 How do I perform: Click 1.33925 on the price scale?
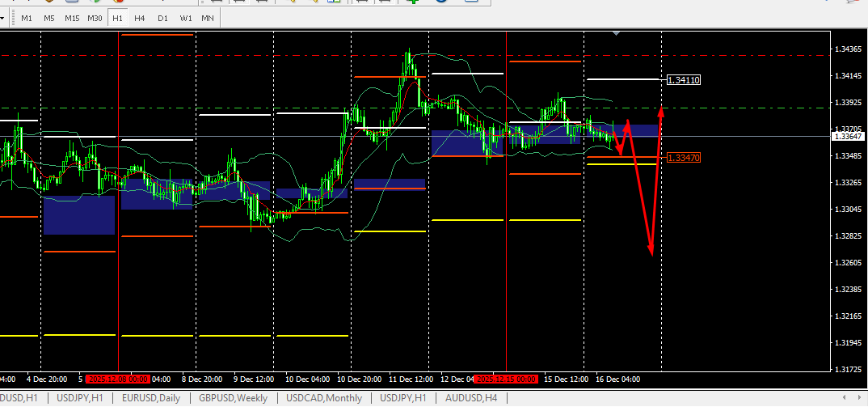848,103
